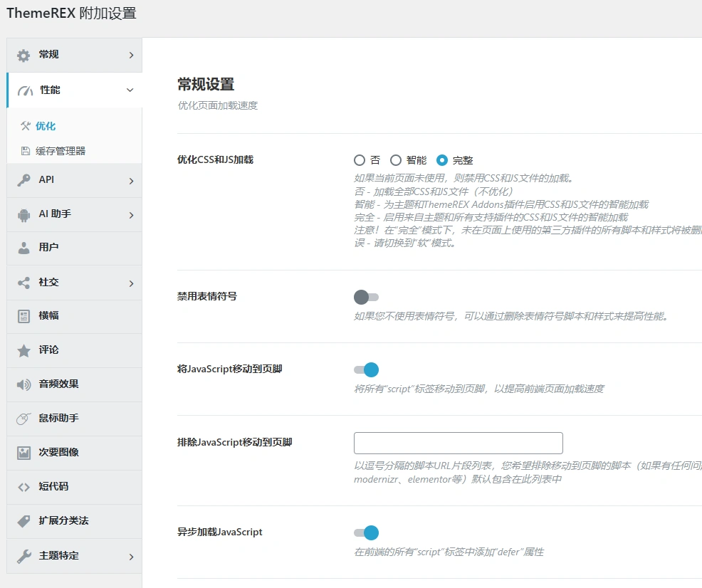Image resolution: width=702 pixels, height=588 pixels.
Task: Select the gear icon for 常规 settings
Action: 23,55
